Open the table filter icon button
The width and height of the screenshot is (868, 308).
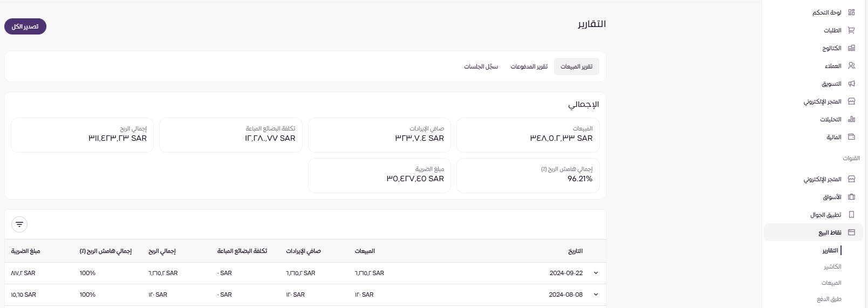[x=19, y=224]
